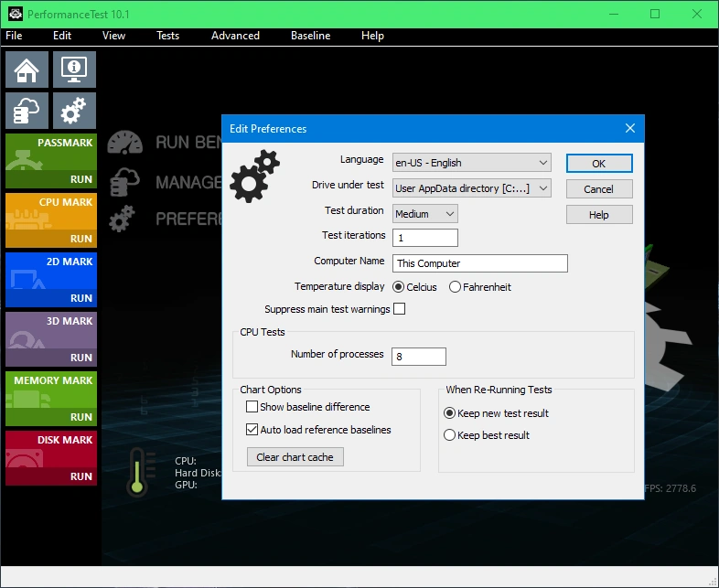Click the Cancel button
Image resolution: width=719 pixels, height=588 pixels.
click(x=599, y=188)
